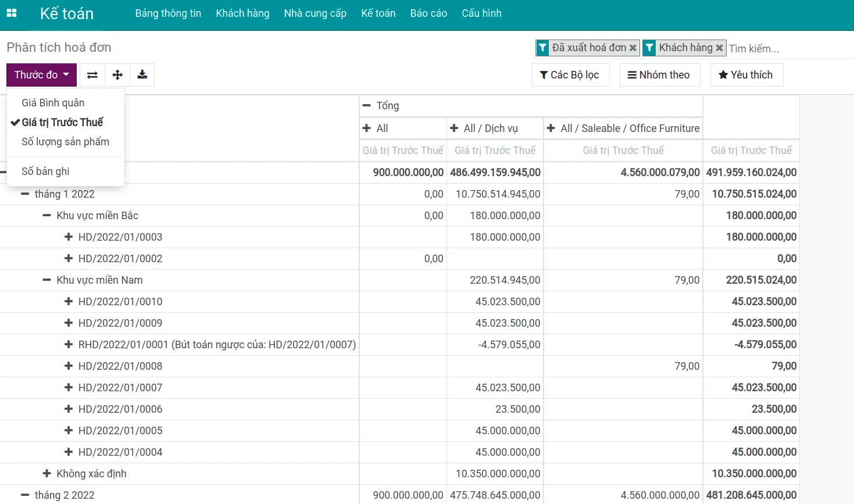Viewport: 854px width, 504px height.
Task: Click cell 4.560.000.079,00
Action: click(623, 173)
